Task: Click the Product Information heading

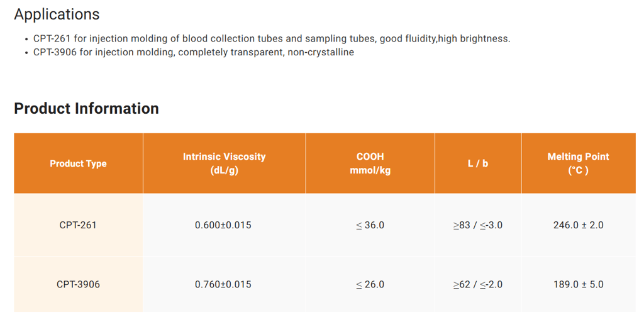Action: tap(86, 108)
